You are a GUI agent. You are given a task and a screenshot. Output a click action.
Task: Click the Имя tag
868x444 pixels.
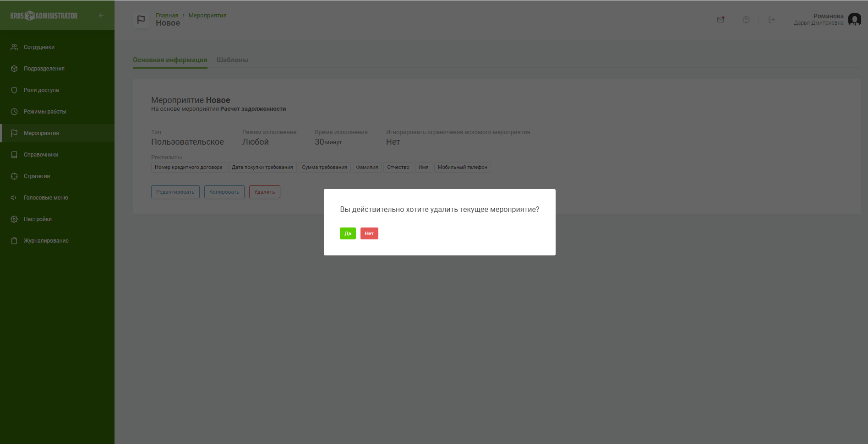pos(424,168)
